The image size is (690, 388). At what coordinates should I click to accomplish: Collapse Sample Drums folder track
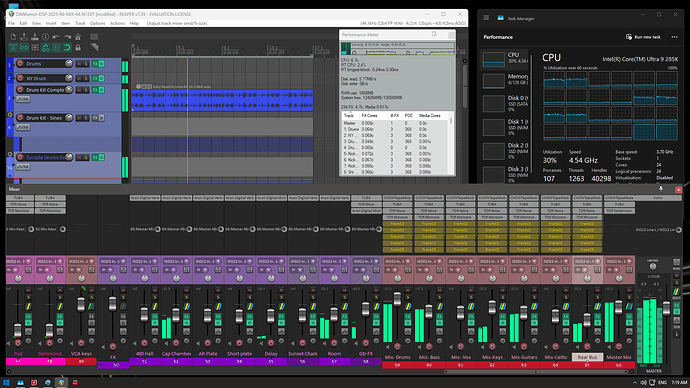[x=10, y=154]
